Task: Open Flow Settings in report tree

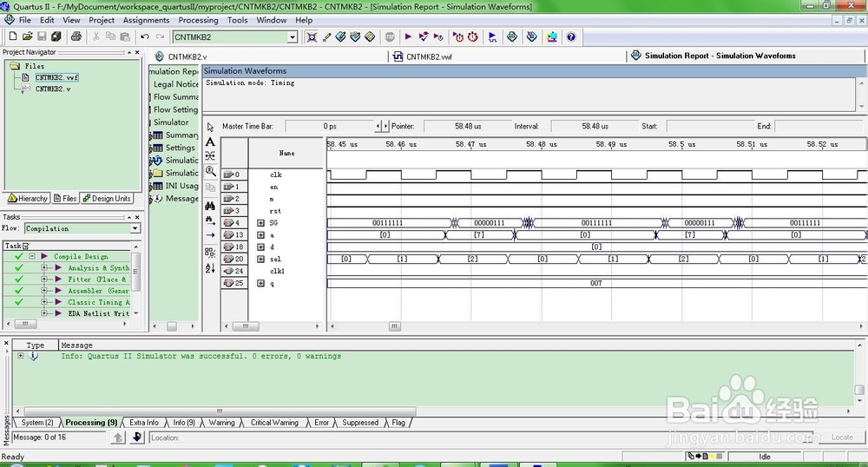Action: [x=175, y=109]
